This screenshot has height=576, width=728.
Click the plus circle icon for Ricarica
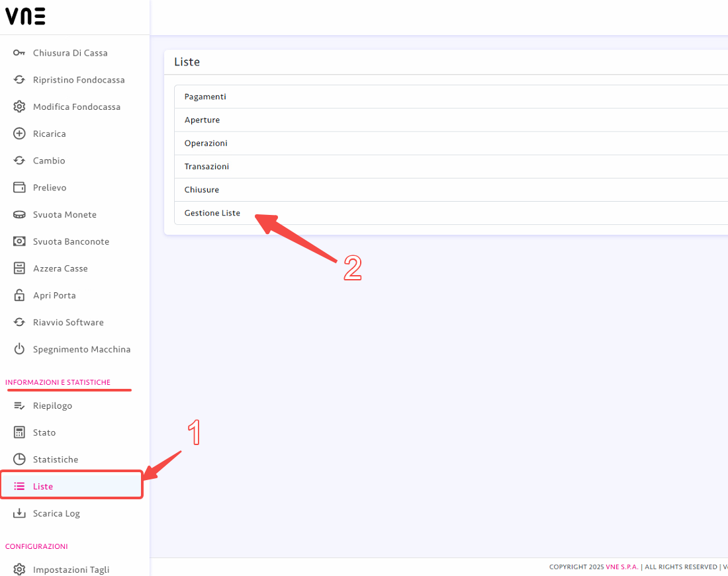[x=19, y=134]
